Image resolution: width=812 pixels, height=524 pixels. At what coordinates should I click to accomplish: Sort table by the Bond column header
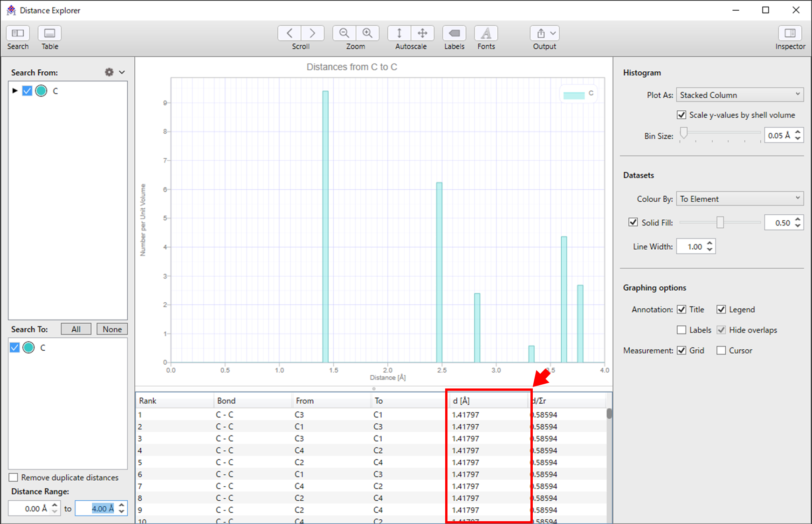[252, 401]
